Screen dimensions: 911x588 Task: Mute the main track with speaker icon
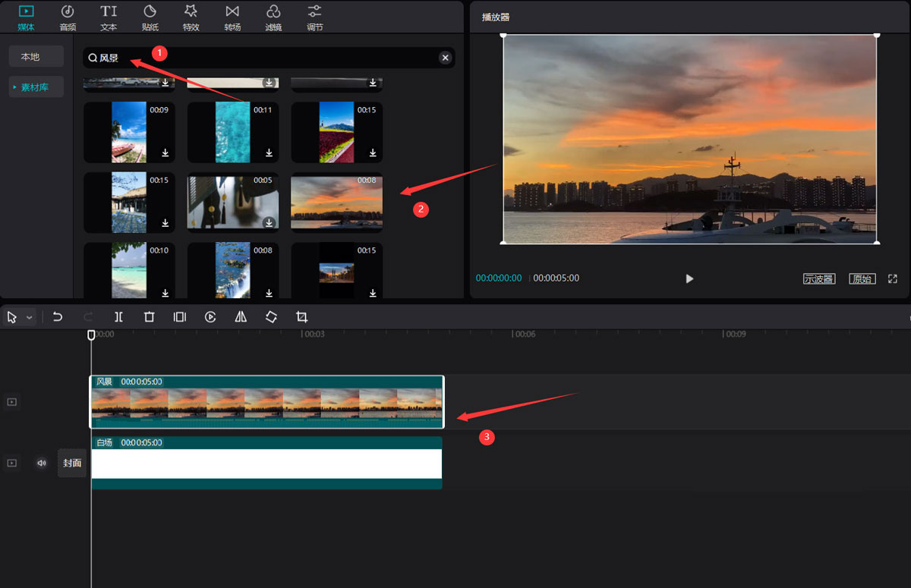(41, 463)
